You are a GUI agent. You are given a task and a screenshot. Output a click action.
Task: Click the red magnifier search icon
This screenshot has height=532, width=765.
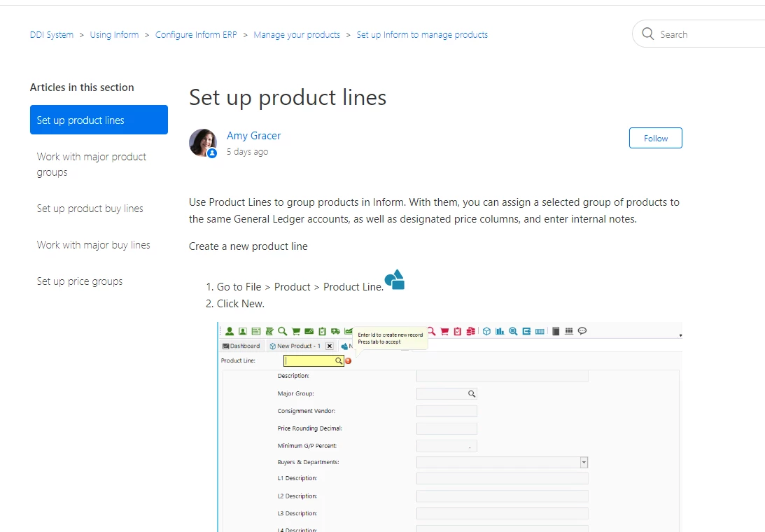point(432,331)
